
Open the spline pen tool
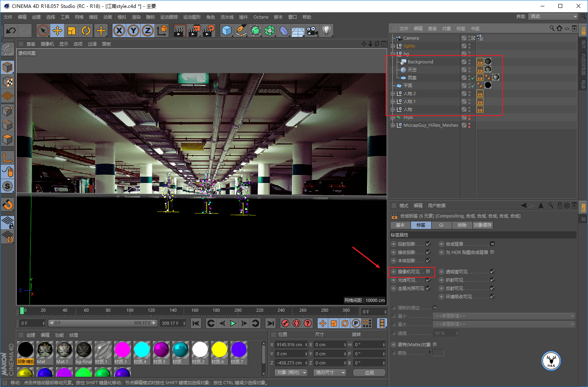tap(241, 31)
